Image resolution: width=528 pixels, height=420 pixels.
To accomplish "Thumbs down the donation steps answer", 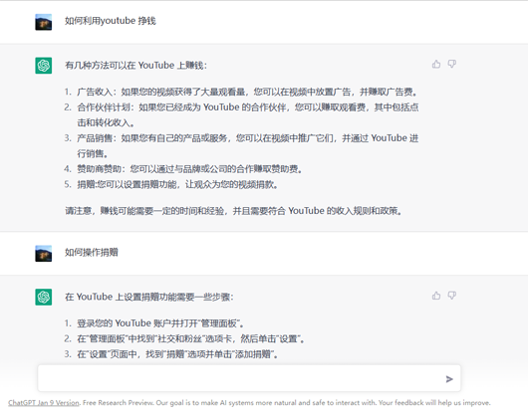I will point(452,296).
